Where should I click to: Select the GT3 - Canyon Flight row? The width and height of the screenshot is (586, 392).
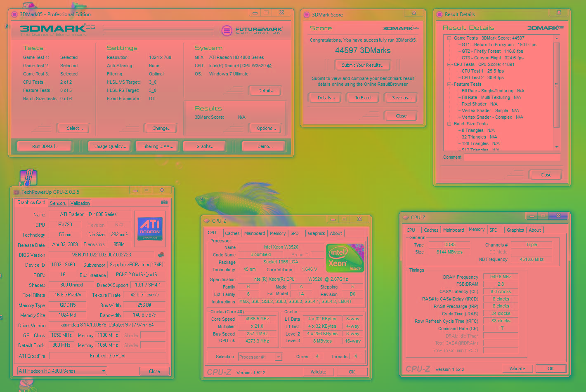click(492, 58)
